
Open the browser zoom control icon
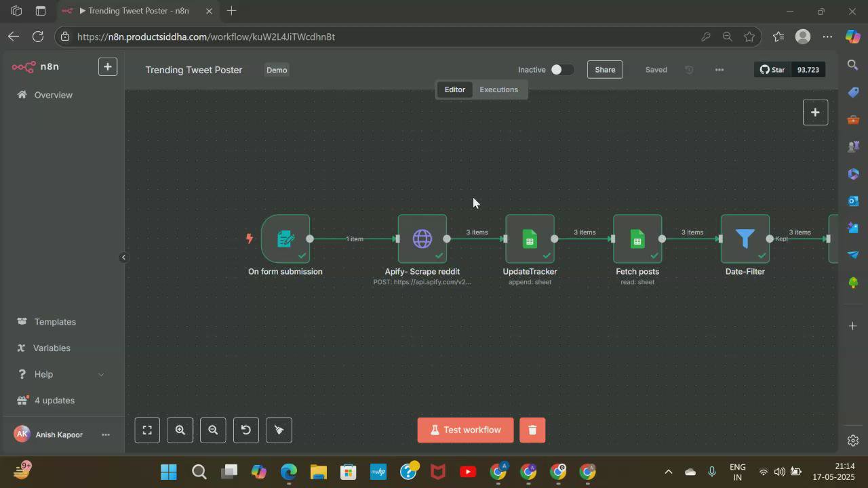tap(728, 37)
